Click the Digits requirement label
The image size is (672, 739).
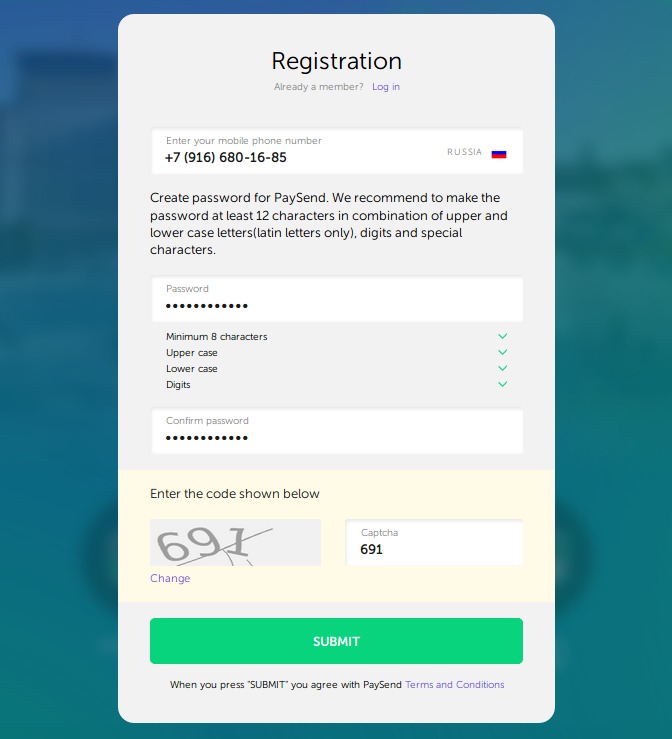coord(178,385)
